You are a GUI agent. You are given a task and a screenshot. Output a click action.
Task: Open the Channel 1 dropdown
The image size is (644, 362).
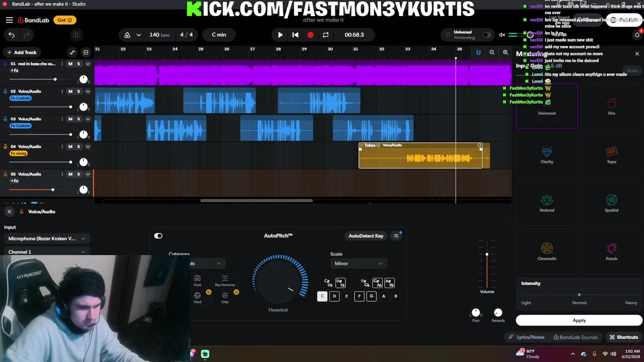(46, 252)
